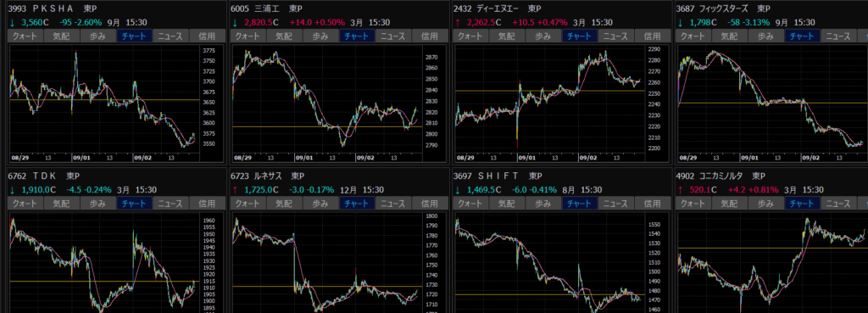
Task: Open the 気配 tab for コニカミノルタ
Action: [732, 204]
